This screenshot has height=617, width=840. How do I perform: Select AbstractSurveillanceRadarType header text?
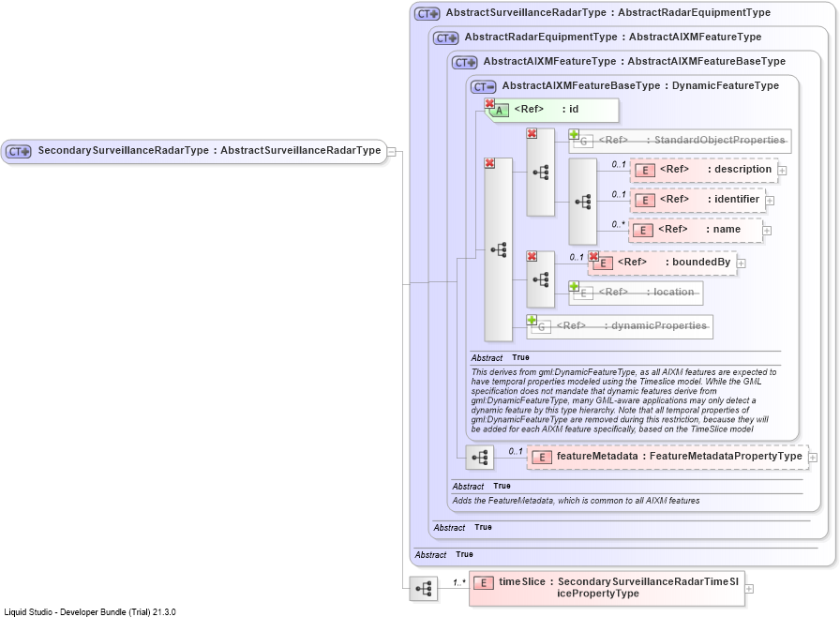pos(608,12)
